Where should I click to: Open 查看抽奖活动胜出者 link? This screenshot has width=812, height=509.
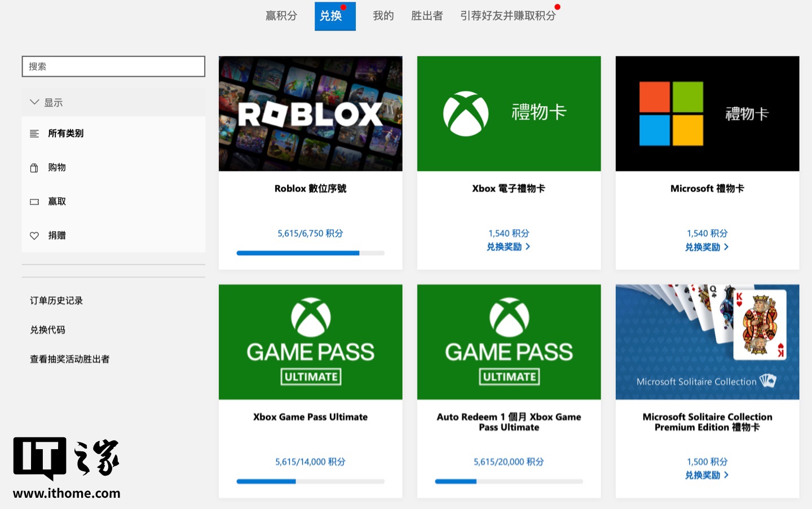pos(69,359)
